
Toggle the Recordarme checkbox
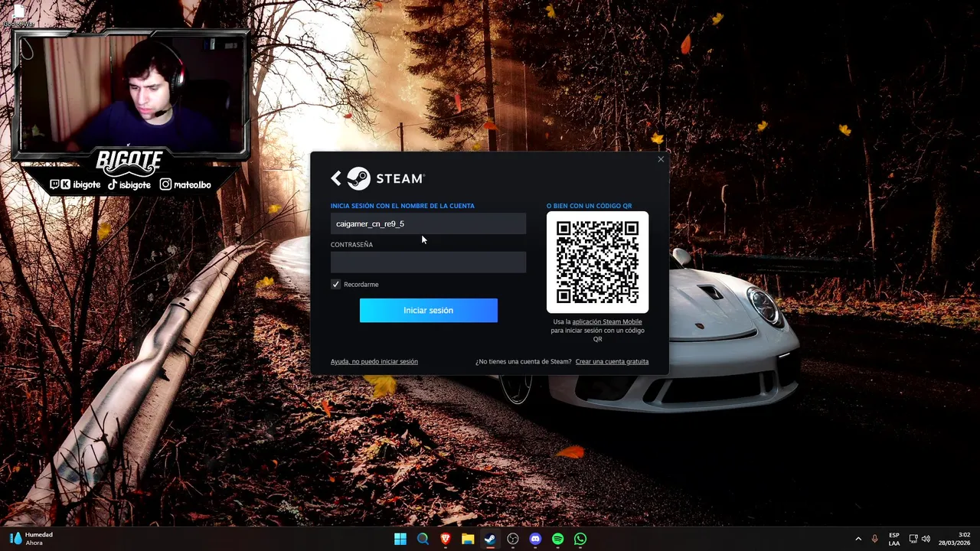pos(335,284)
